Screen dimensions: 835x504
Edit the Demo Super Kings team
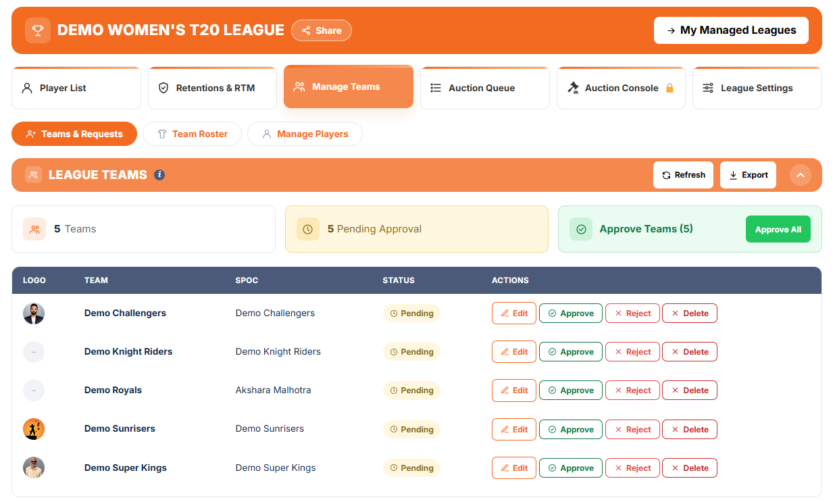(x=514, y=468)
